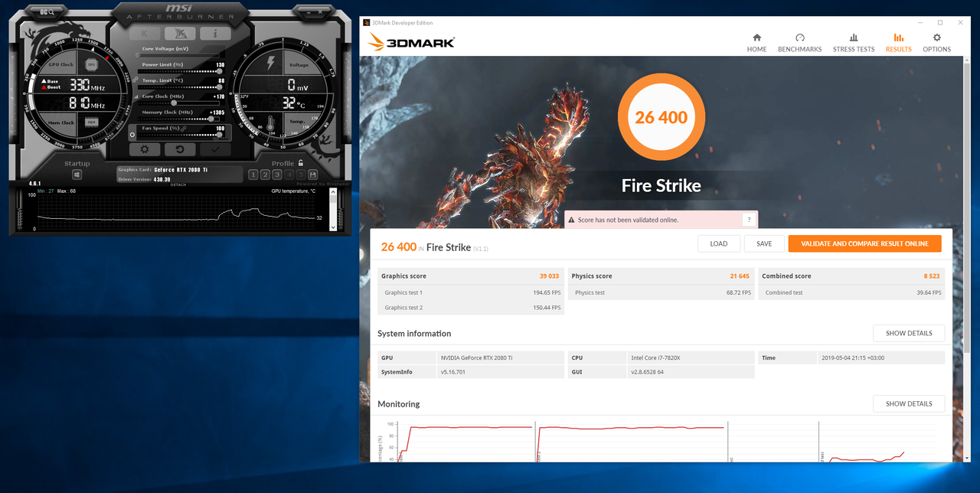Toggle Apply at Windows Startup button
Viewport: 980px width, 493px height.
pos(77,175)
